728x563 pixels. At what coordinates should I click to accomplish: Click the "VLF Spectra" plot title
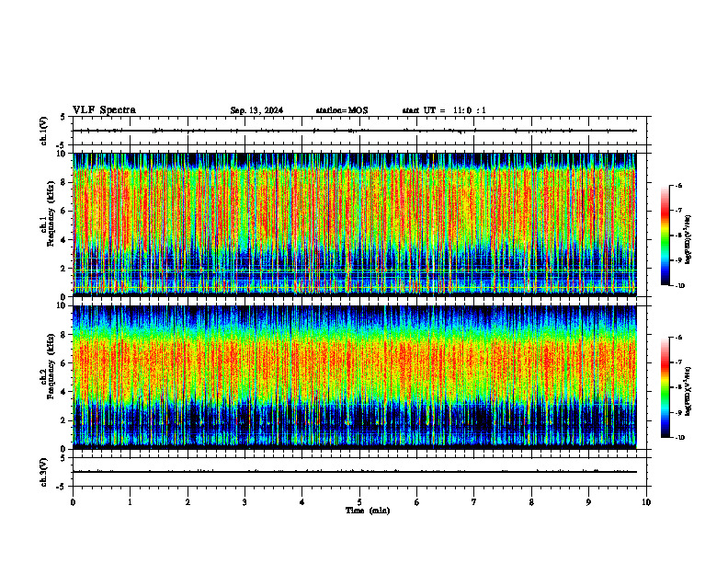104,110
